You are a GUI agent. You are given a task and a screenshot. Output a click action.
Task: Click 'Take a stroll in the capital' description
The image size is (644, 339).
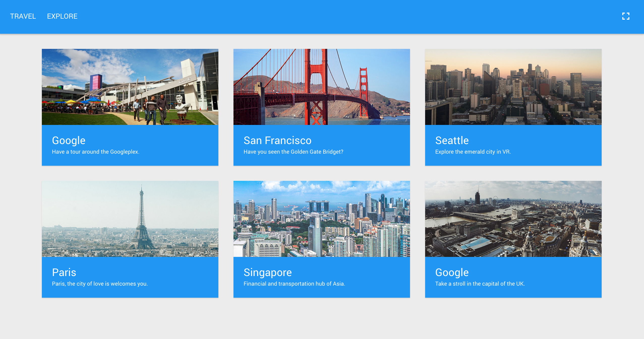pyautogui.click(x=480, y=284)
